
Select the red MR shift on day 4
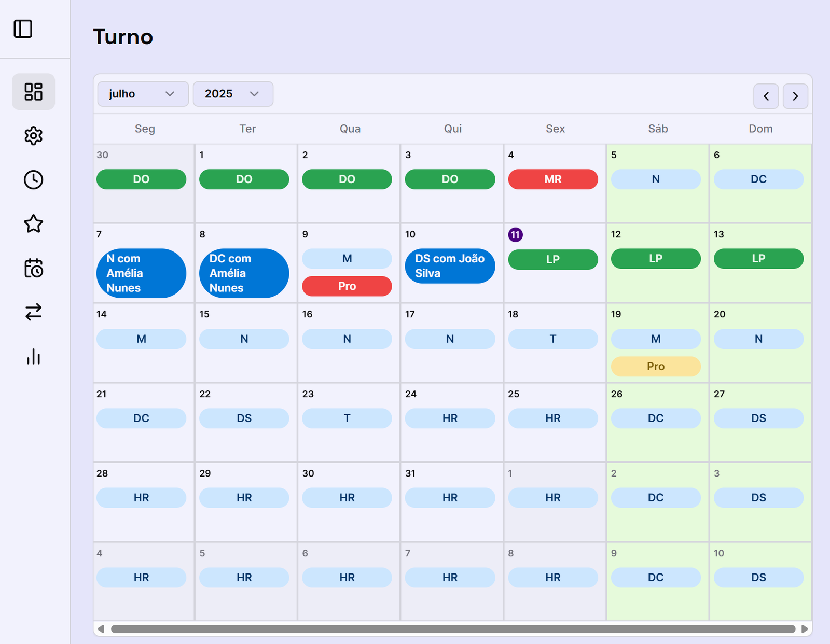pyautogui.click(x=552, y=179)
